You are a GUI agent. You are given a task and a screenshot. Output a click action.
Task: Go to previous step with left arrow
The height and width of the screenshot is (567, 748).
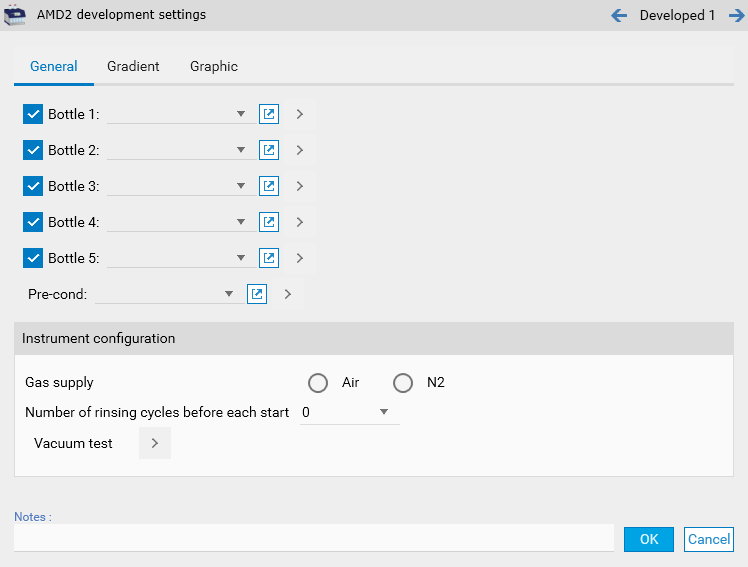[619, 15]
